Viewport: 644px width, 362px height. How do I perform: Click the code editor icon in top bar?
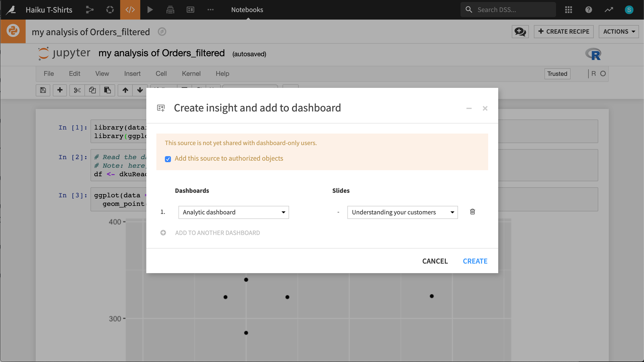[x=130, y=10]
